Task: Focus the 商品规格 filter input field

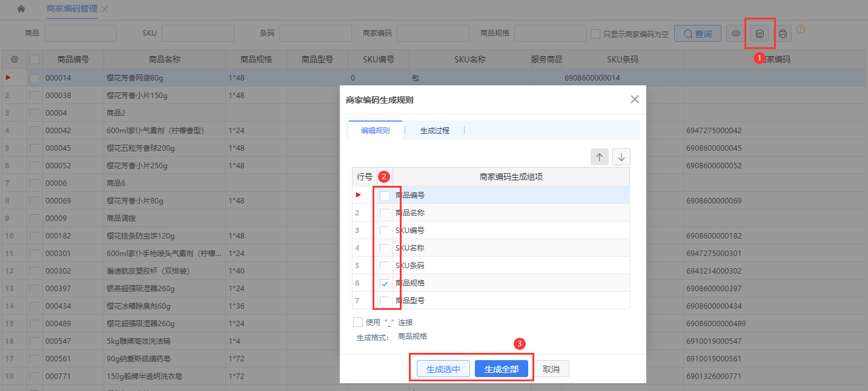Action: pyautogui.click(x=551, y=33)
